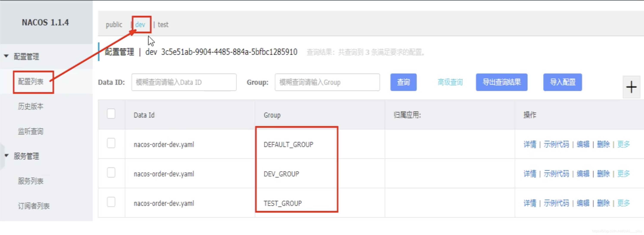Check the DEV_GROUP row checkbox

[111, 173]
